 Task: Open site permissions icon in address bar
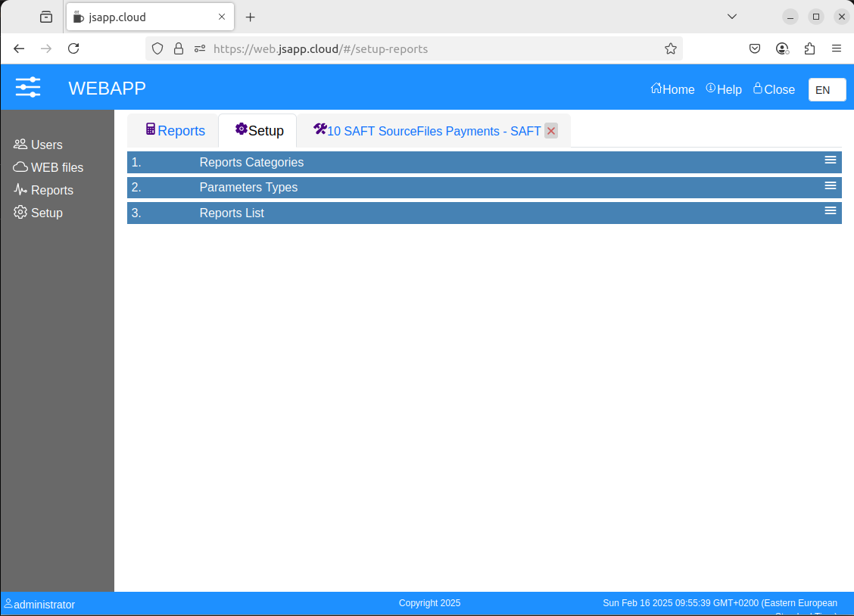pyautogui.click(x=200, y=49)
